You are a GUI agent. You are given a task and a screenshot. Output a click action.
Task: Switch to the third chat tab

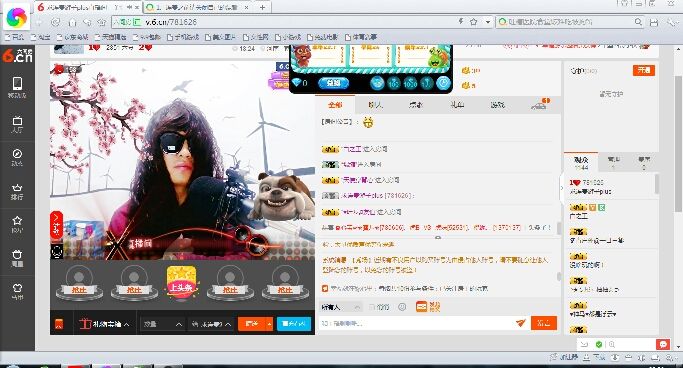click(416, 105)
